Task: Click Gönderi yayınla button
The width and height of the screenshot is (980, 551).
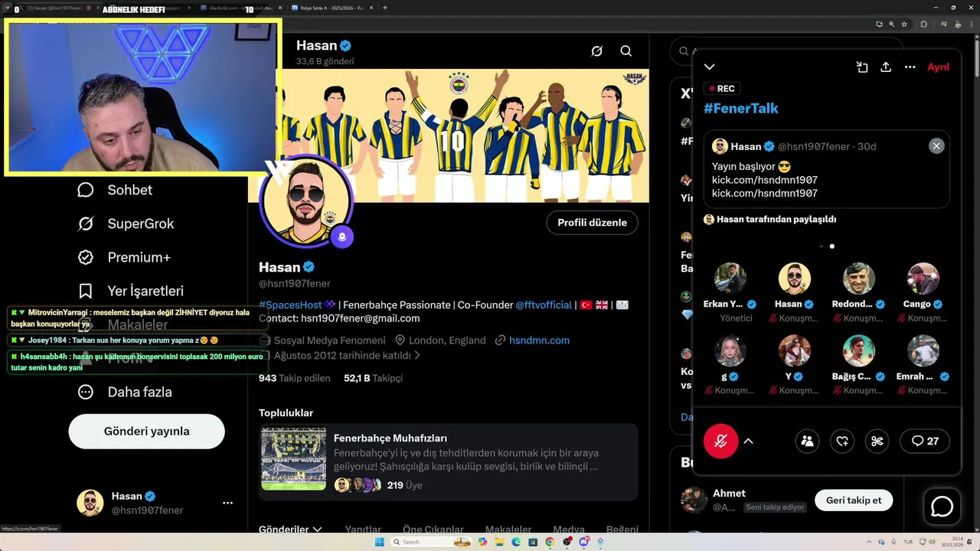Action: click(x=147, y=431)
